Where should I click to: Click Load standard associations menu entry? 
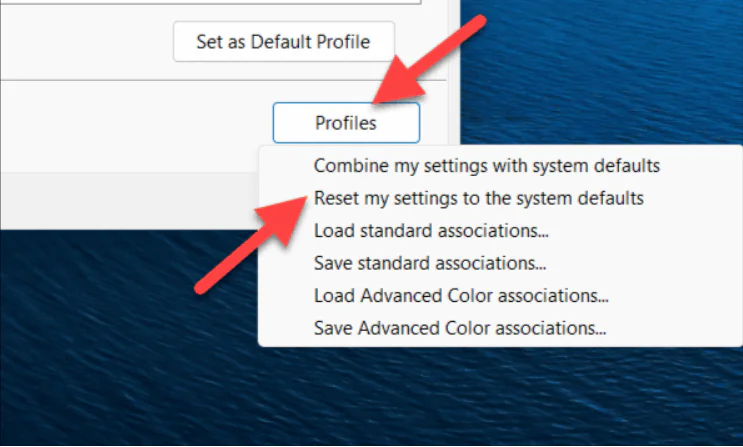click(x=430, y=231)
